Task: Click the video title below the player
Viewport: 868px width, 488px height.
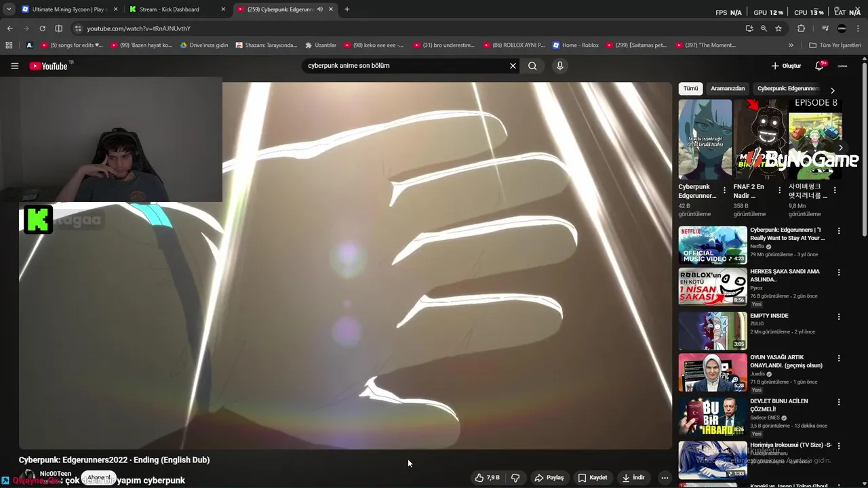Action: coord(114,460)
